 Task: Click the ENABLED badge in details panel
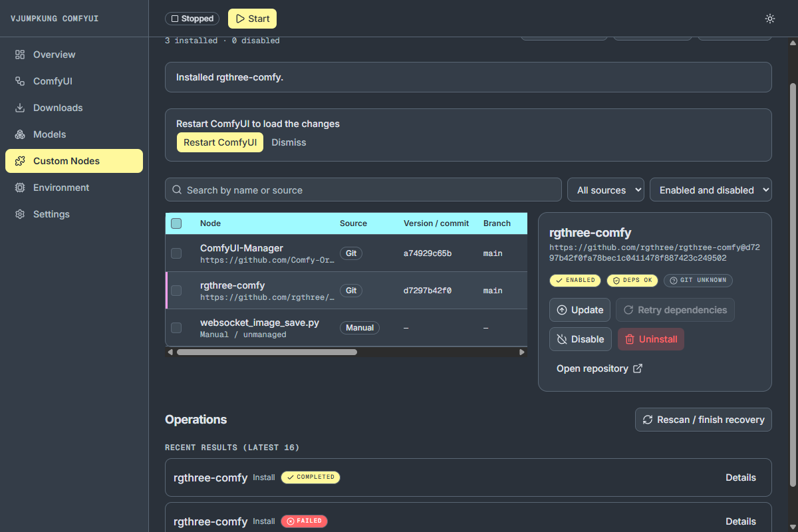tap(575, 280)
